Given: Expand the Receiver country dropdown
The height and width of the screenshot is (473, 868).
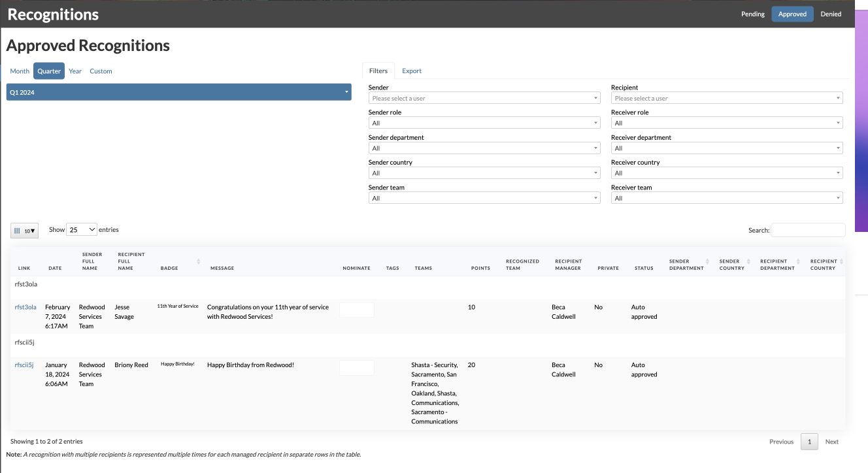Looking at the screenshot, I should (727, 173).
